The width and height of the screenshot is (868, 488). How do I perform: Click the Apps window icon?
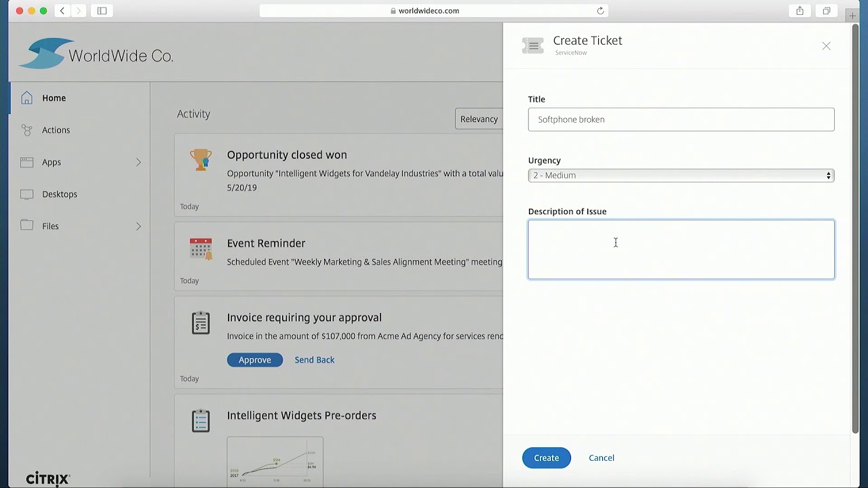tap(26, 162)
